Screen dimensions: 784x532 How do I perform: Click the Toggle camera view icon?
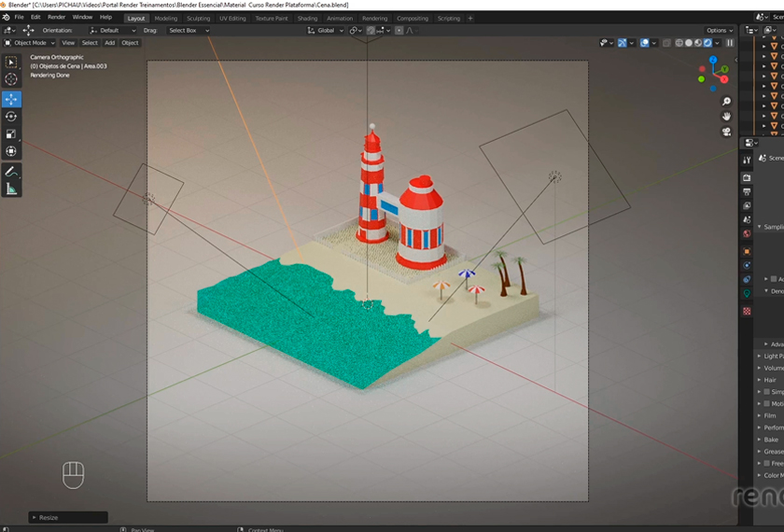pos(727,132)
